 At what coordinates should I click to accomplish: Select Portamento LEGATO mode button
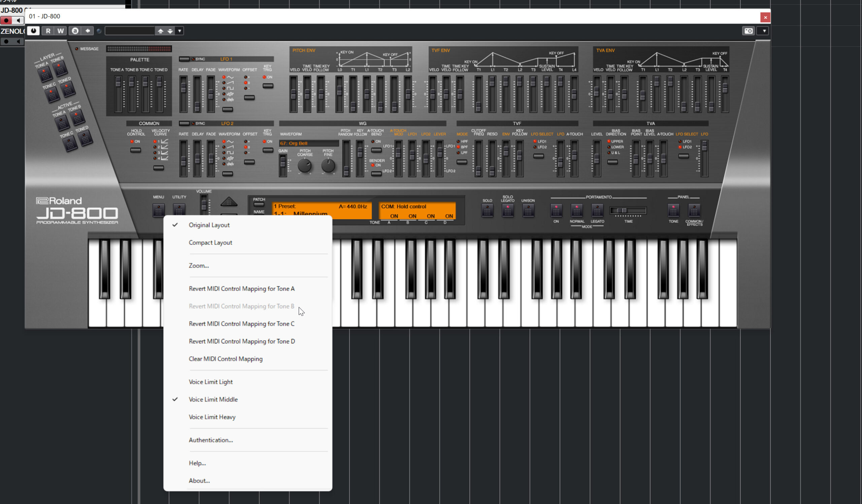pyautogui.click(x=597, y=210)
